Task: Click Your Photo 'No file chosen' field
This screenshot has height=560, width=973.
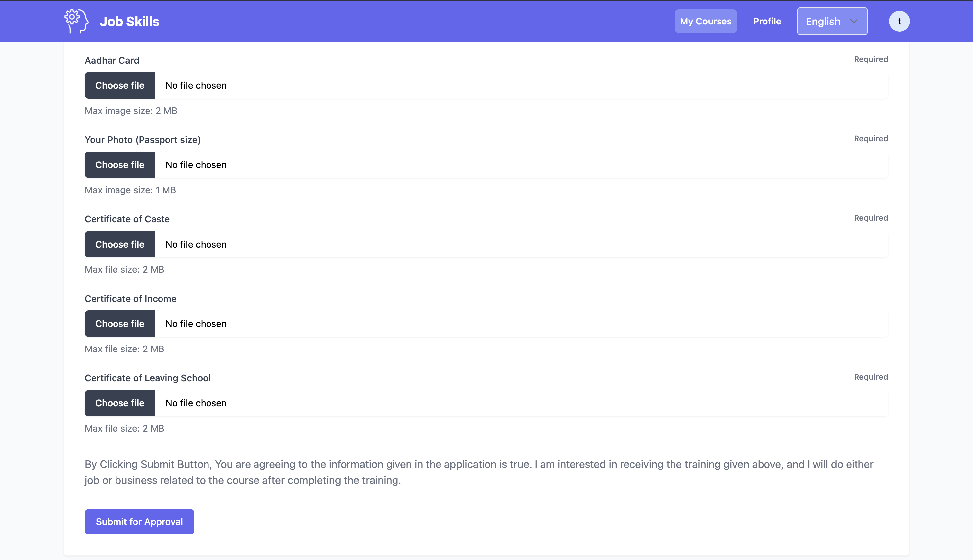Action: point(196,164)
